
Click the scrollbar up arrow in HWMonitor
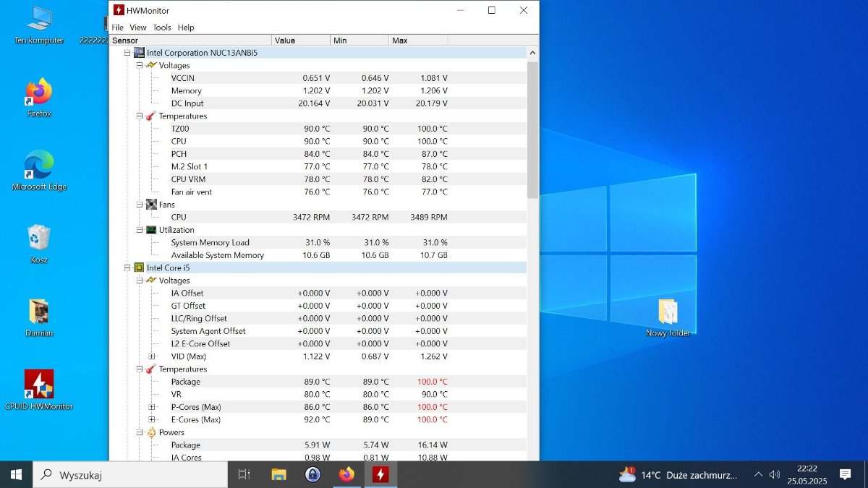click(532, 53)
